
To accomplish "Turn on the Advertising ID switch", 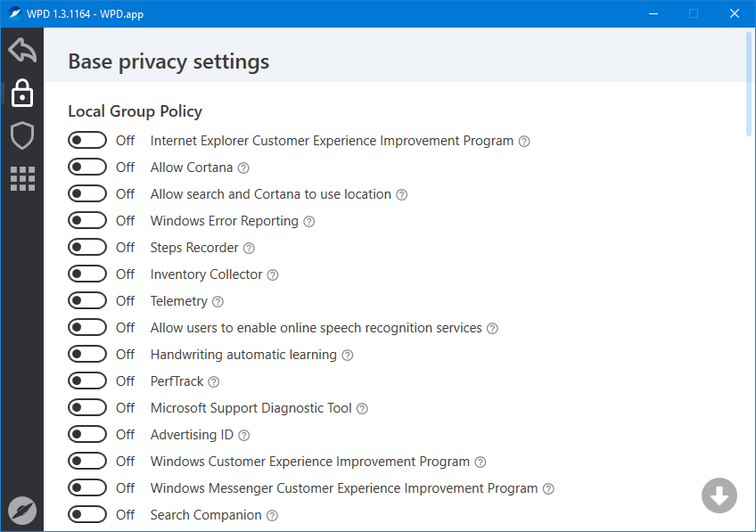I will coord(87,435).
